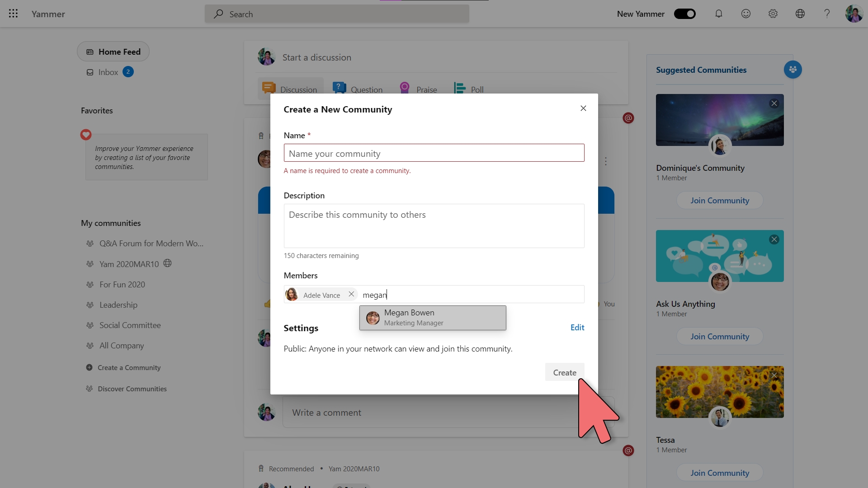Image resolution: width=868 pixels, height=488 pixels.
Task: Open the help question mark icon
Action: [x=827, y=14]
